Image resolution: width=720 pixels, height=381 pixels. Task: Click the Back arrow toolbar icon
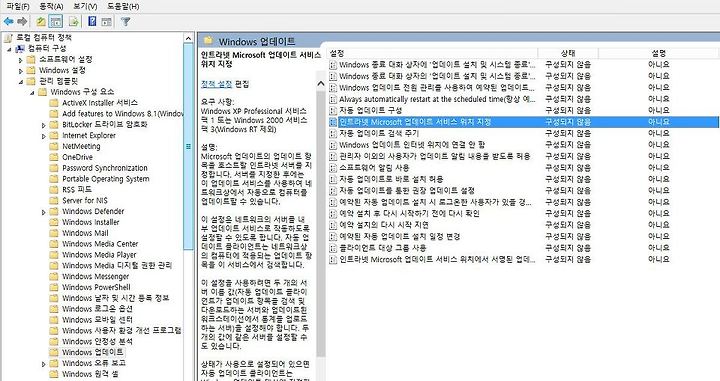8,21
